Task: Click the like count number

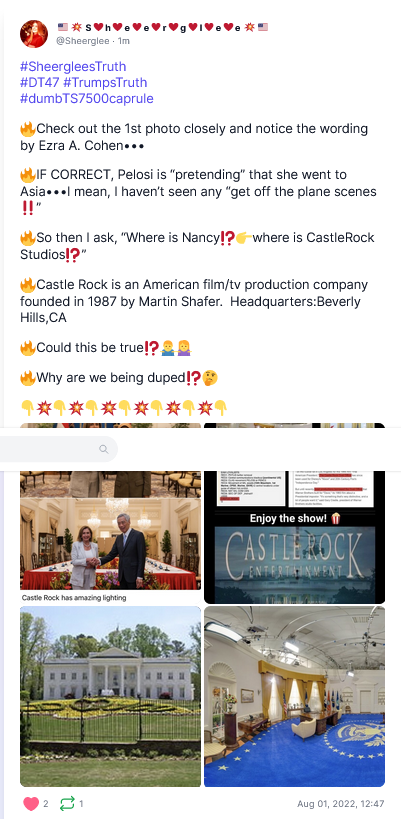Action: click(45, 803)
